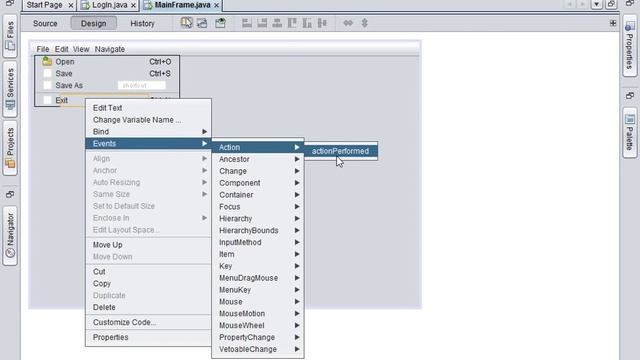Viewport: 640px width, 360px height.
Task: Click restore icon above Navigator panel
Action: pos(10,194)
